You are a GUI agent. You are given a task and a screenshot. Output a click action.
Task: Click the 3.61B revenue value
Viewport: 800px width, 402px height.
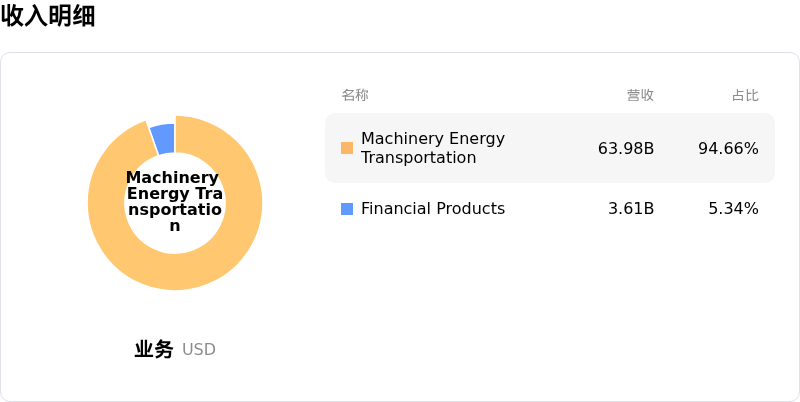click(x=631, y=209)
